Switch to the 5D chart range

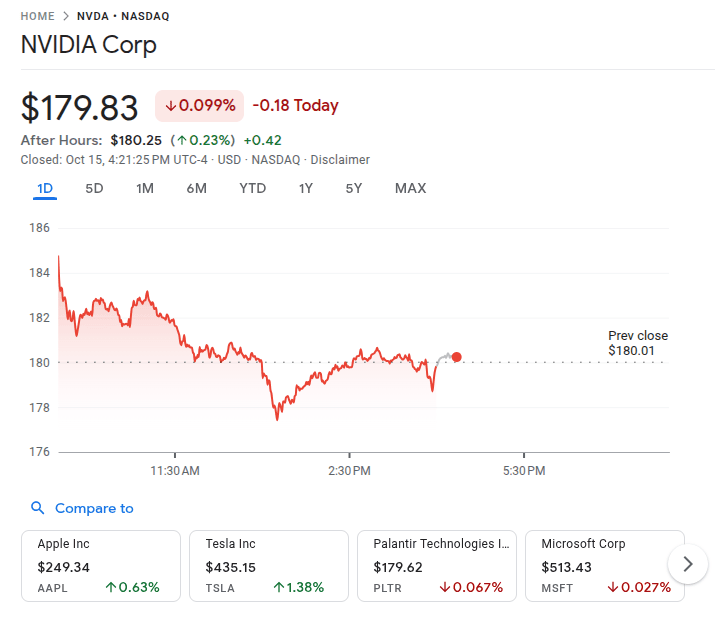pos(94,188)
